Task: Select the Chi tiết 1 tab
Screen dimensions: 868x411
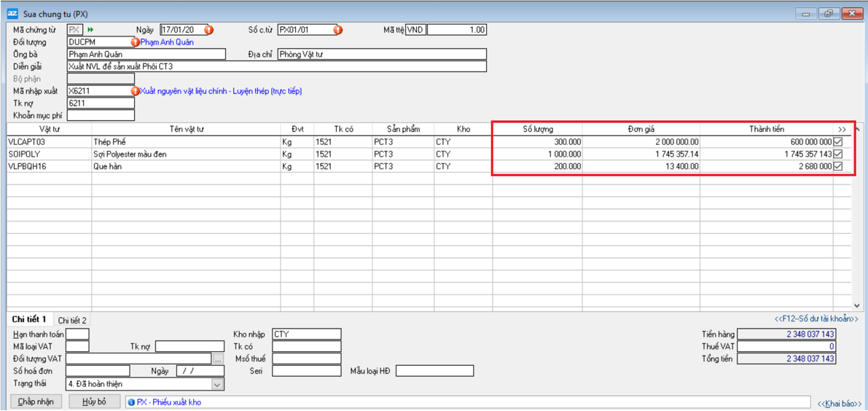Action: [x=29, y=320]
